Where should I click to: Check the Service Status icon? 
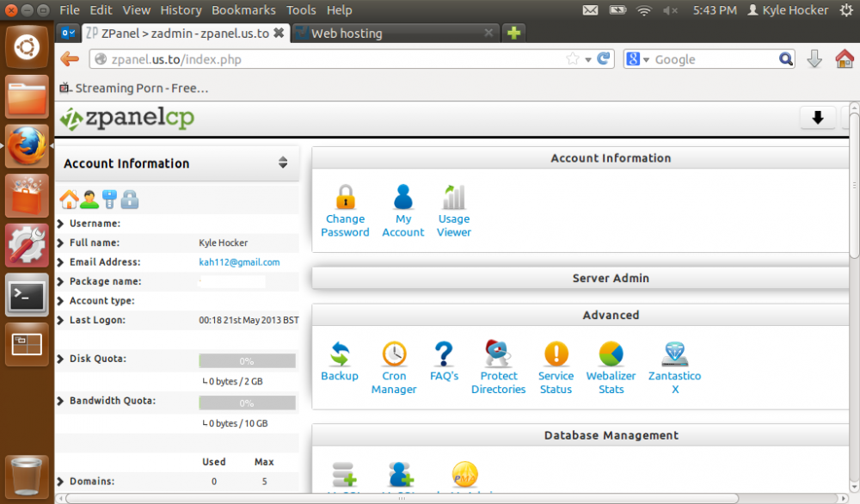(x=556, y=353)
